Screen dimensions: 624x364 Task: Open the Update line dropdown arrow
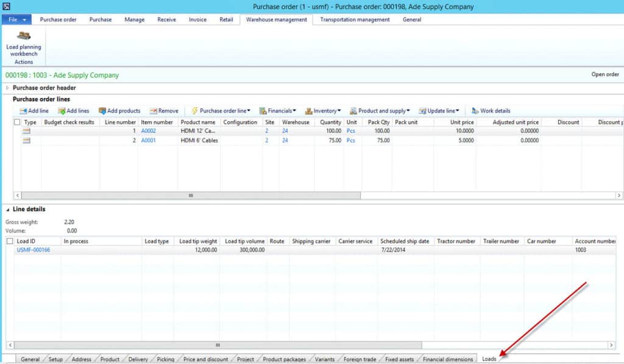click(457, 110)
